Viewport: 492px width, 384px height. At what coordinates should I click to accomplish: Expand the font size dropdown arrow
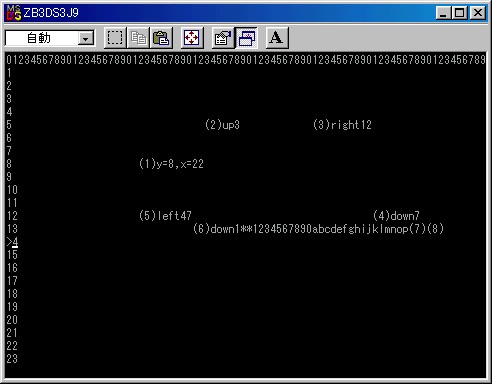click(86, 39)
